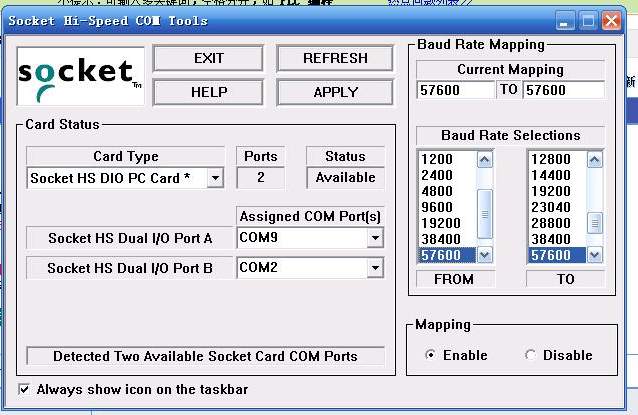Open the Card Type dropdown arrow
The image size is (638, 415).
point(215,178)
